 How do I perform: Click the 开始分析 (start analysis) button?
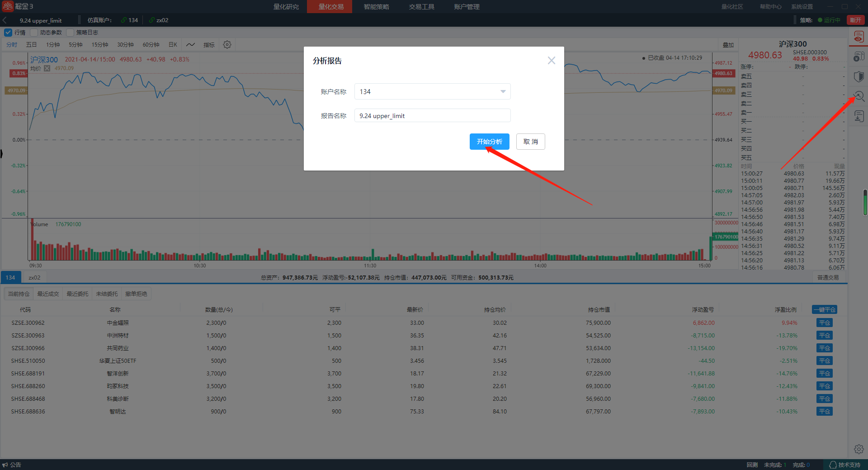489,142
